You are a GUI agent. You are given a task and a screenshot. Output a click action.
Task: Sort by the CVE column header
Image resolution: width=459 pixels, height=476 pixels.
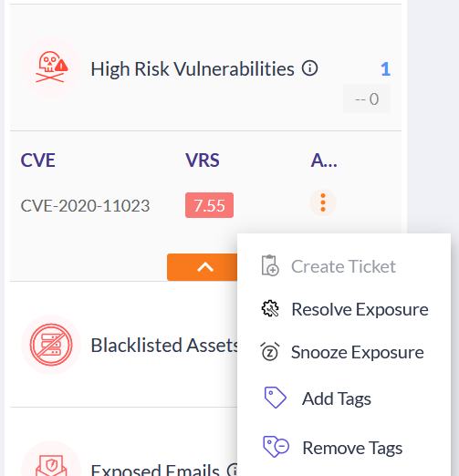click(x=37, y=160)
